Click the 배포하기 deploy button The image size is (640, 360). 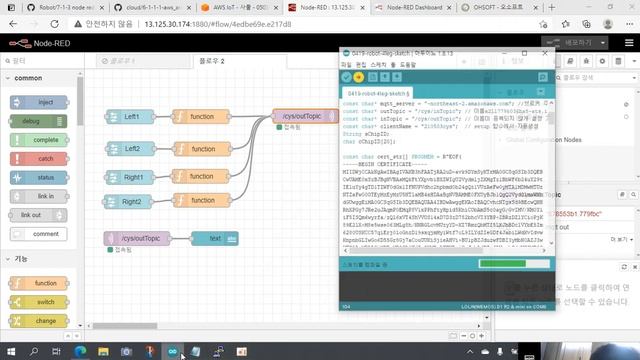pos(570,43)
